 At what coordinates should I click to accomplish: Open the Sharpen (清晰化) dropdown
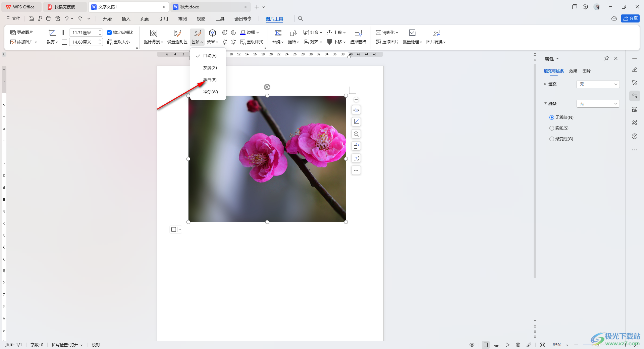387,33
